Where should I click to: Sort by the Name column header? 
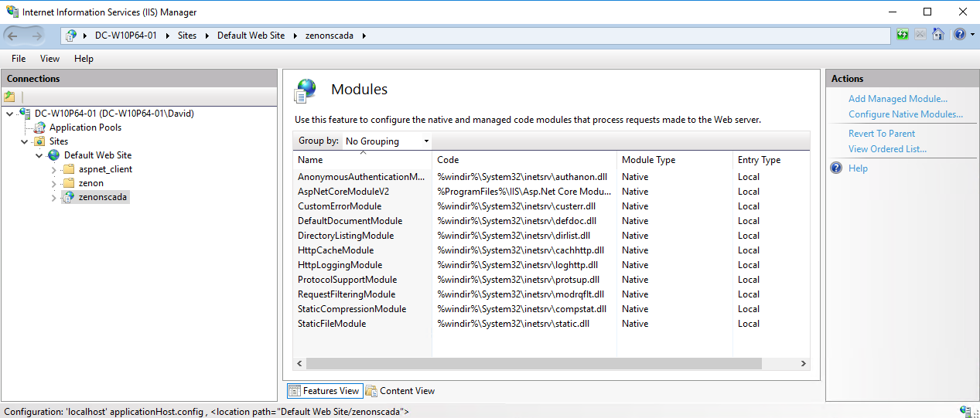(363, 160)
